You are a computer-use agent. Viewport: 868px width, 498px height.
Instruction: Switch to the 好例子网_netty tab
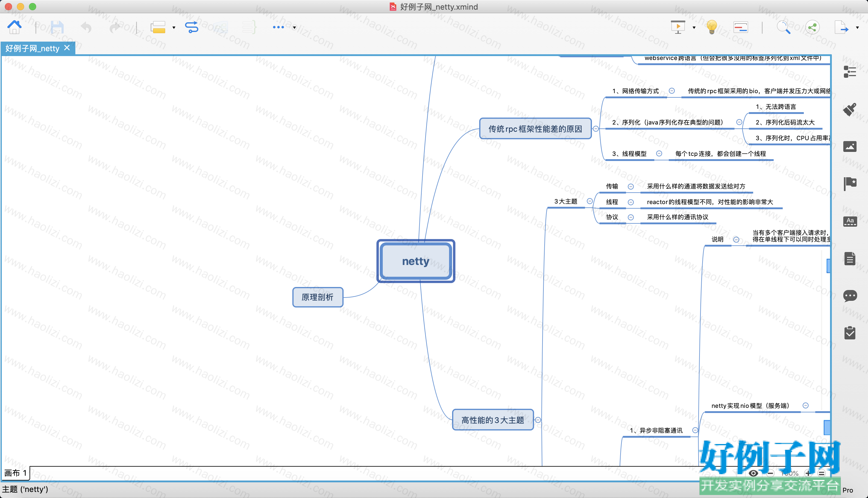pyautogui.click(x=33, y=49)
